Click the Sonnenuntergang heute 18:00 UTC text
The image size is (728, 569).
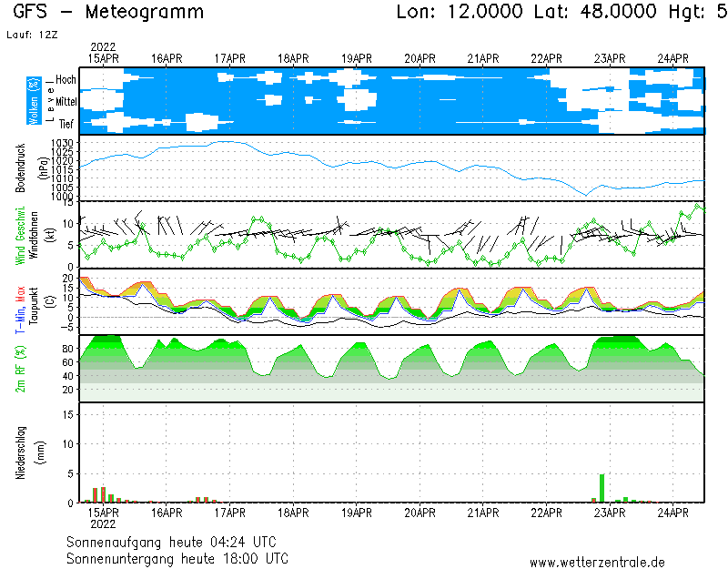pyautogui.click(x=177, y=557)
